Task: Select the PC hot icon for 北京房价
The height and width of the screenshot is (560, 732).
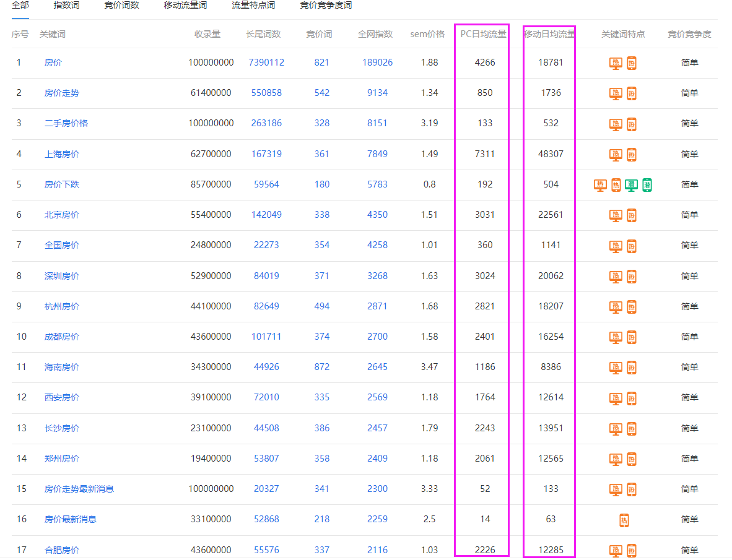Action: tap(616, 215)
